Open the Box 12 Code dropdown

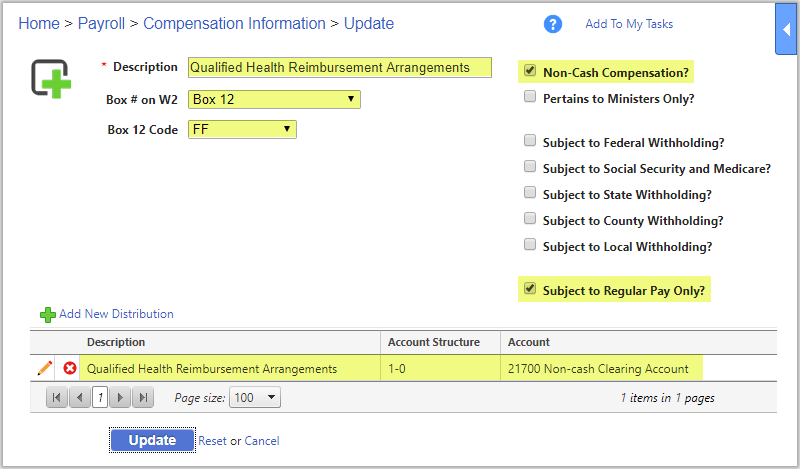tap(242, 129)
